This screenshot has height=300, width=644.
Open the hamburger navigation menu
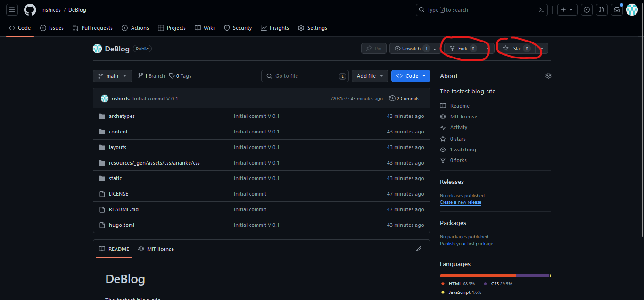12,10
